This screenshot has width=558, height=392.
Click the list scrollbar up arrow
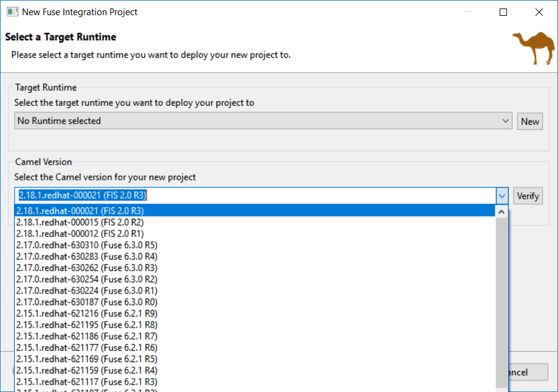(x=501, y=212)
